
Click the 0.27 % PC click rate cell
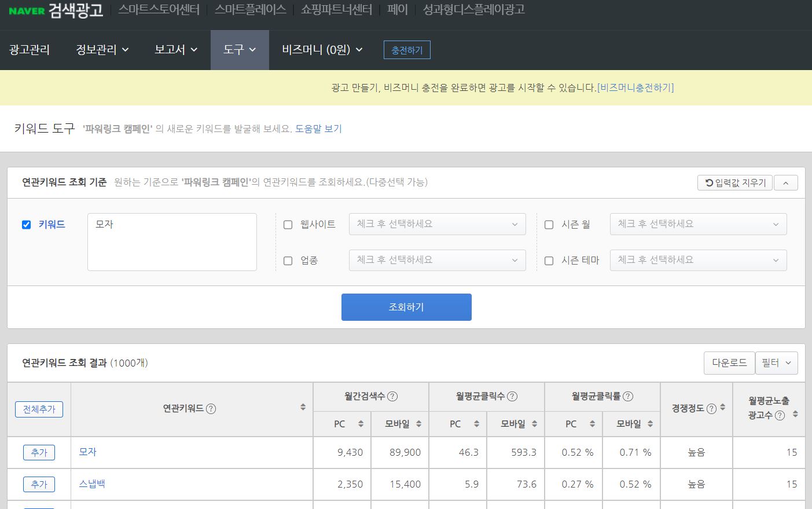[x=574, y=484]
